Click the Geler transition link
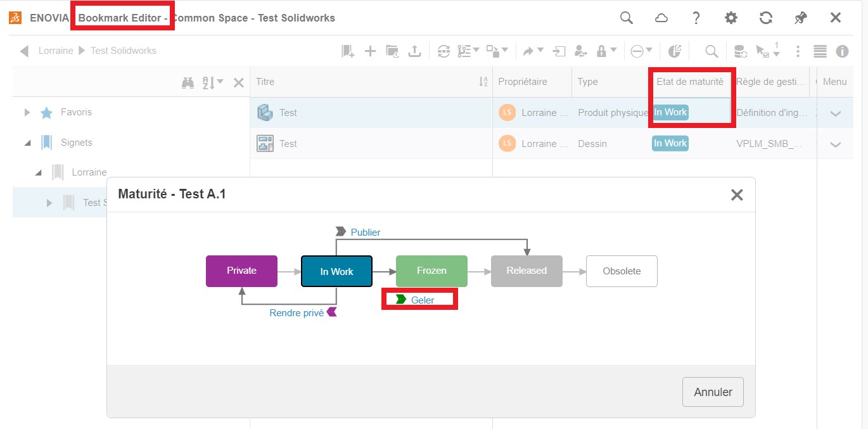868x429 pixels. coord(422,300)
